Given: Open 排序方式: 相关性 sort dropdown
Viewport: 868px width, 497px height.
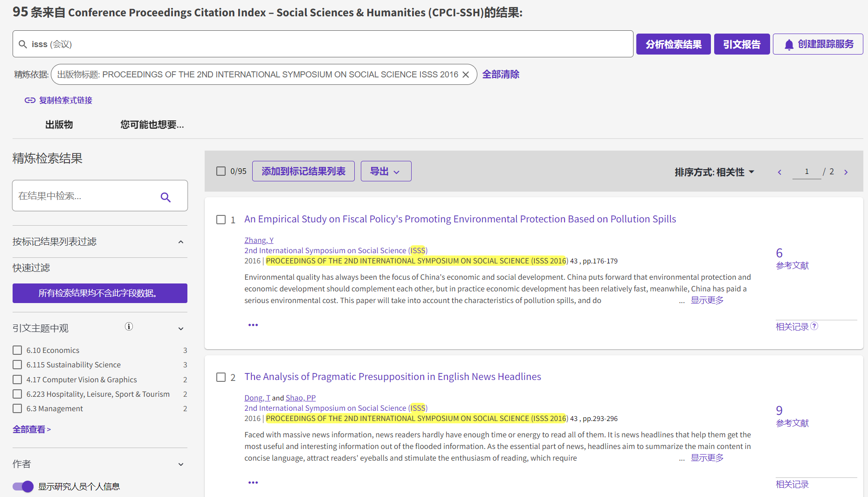Looking at the screenshot, I should (715, 172).
